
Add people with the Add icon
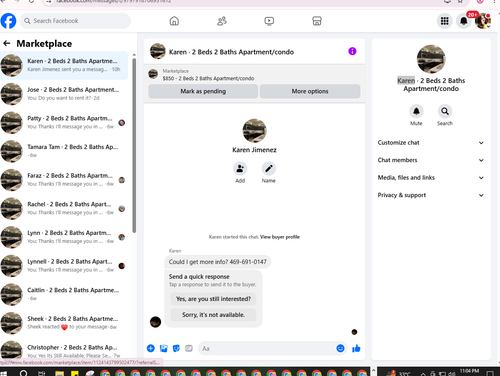click(240, 169)
